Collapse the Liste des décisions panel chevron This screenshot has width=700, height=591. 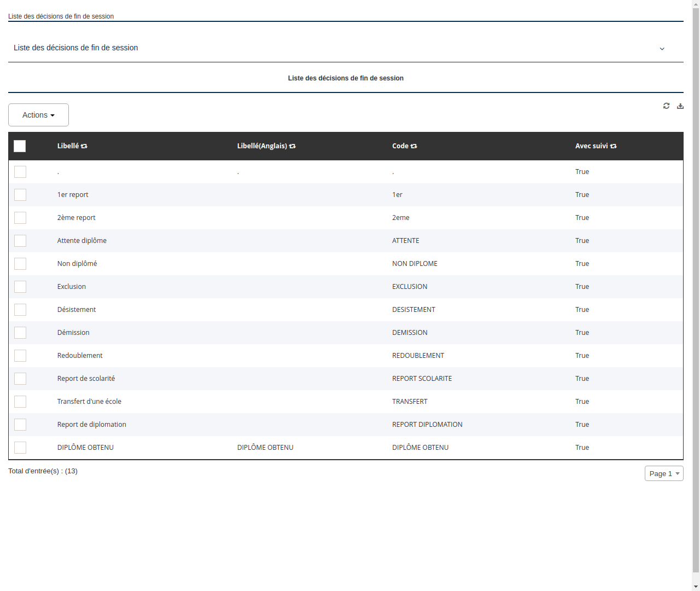point(662,49)
